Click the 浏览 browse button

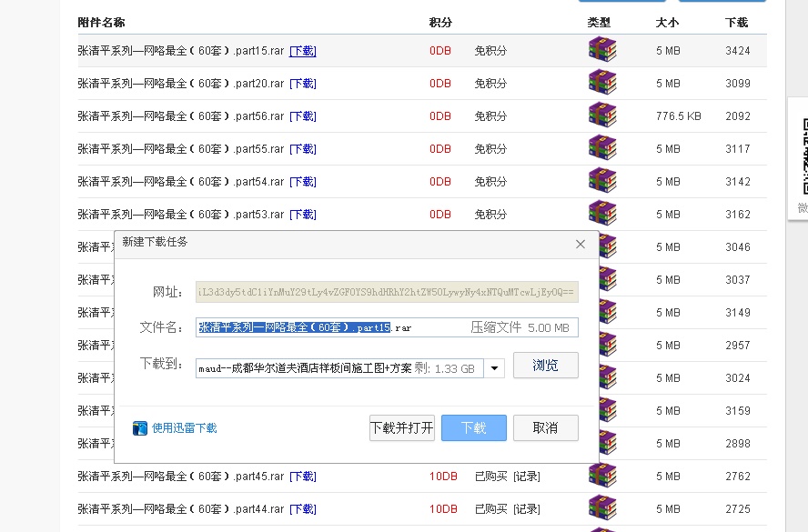[x=545, y=366]
